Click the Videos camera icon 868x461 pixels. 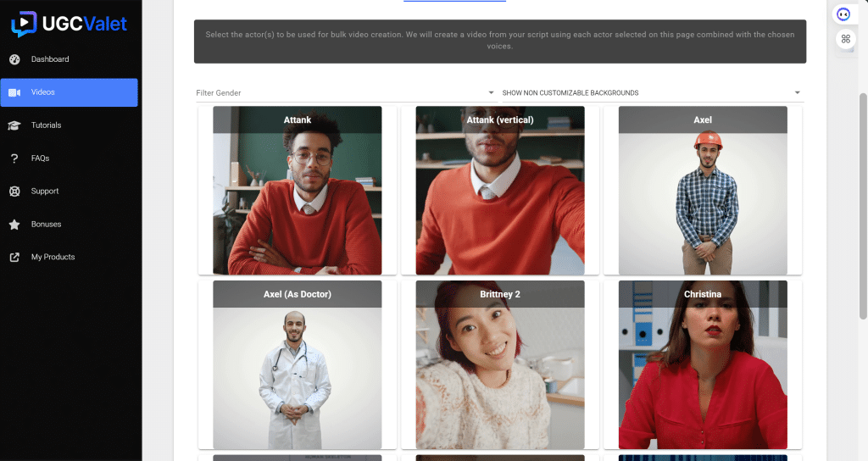pyautogui.click(x=14, y=92)
